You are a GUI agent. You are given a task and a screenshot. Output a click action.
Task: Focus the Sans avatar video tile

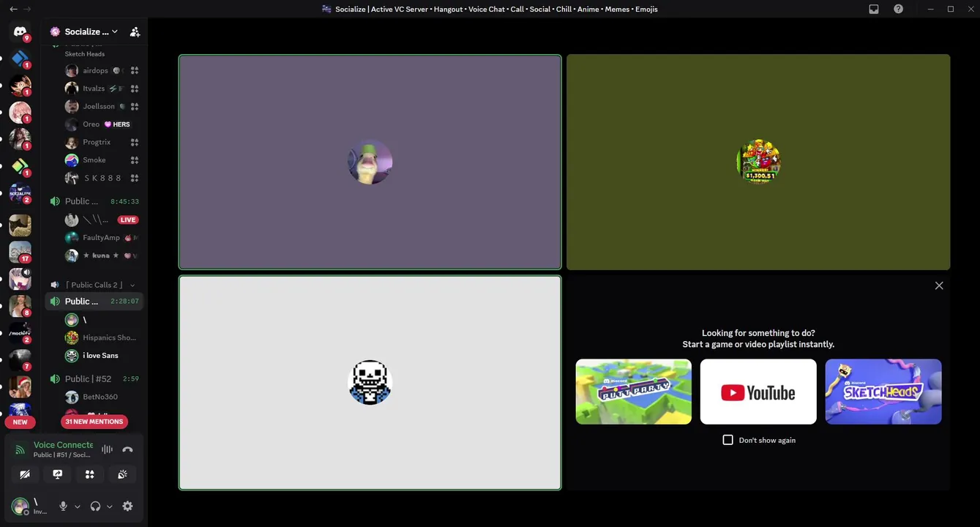(x=370, y=383)
